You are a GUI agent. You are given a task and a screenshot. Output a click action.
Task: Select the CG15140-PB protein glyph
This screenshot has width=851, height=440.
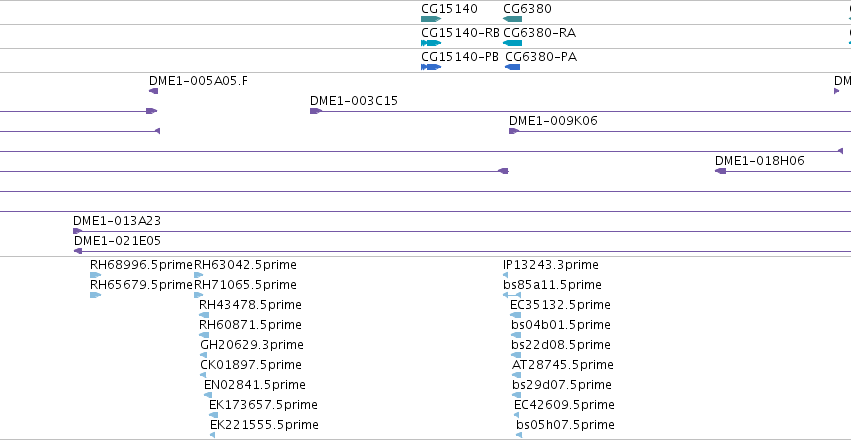[431, 67]
